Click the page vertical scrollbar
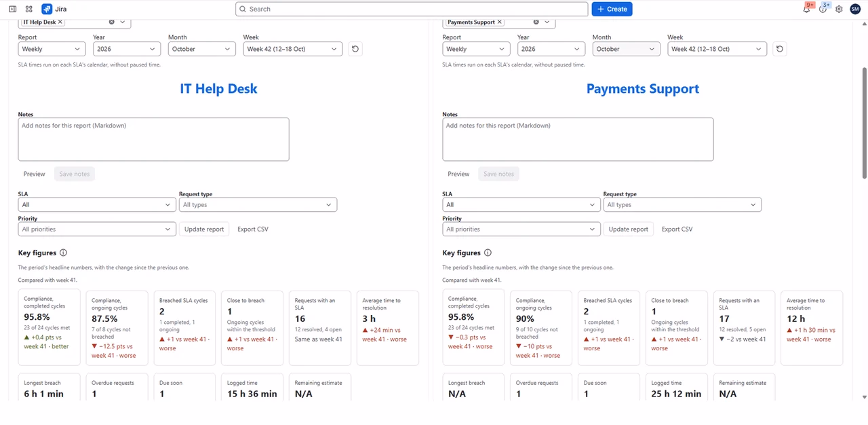 864,122
